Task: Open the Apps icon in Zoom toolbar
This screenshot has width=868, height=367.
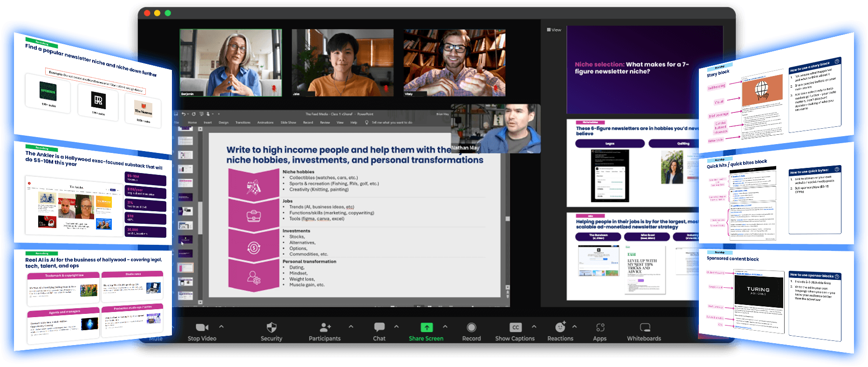Action: pos(600,327)
